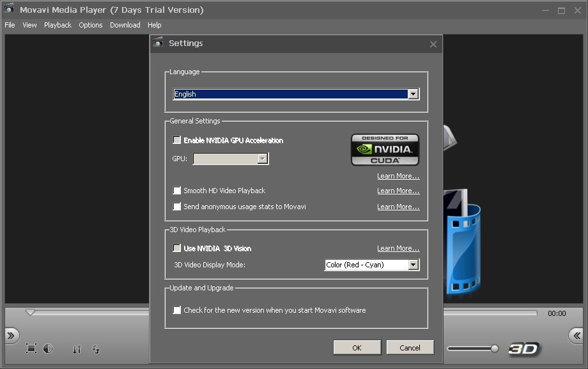
Task: Click the fullscreen icon in bottom toolbar
Action: [31, 349]
